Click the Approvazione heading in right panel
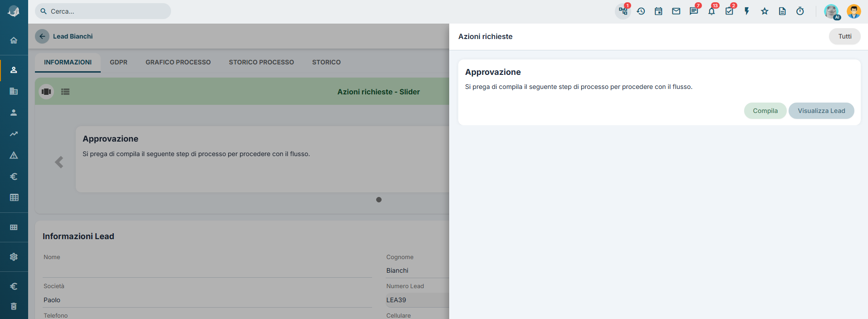This screenshot has height=319, width=868. pyautogui.click(x=493, y=72)
